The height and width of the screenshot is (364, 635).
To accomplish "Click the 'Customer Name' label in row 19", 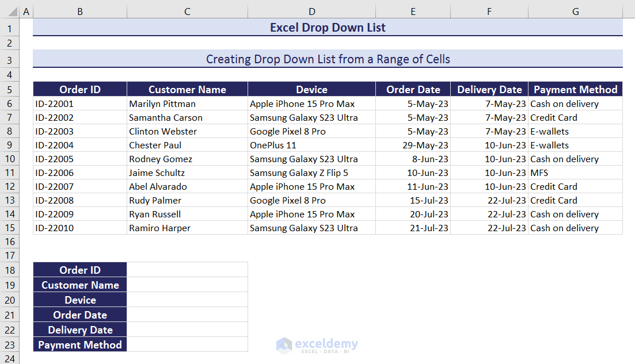I will pyautogui.click(x=80, y=285).
